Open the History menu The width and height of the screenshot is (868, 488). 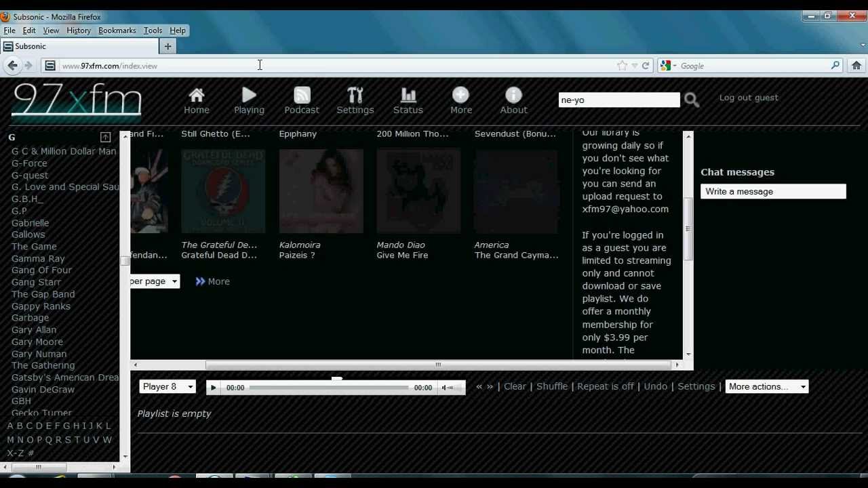point(79,30)
